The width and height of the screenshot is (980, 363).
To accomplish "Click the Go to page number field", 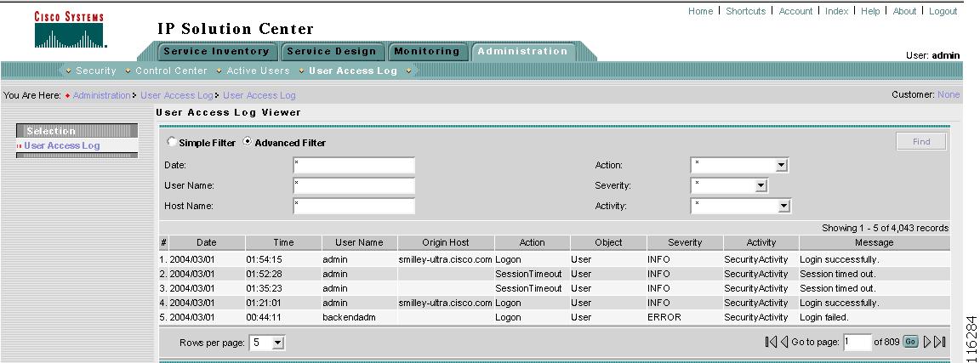I will pyautogui.click(x=857, y=343).
